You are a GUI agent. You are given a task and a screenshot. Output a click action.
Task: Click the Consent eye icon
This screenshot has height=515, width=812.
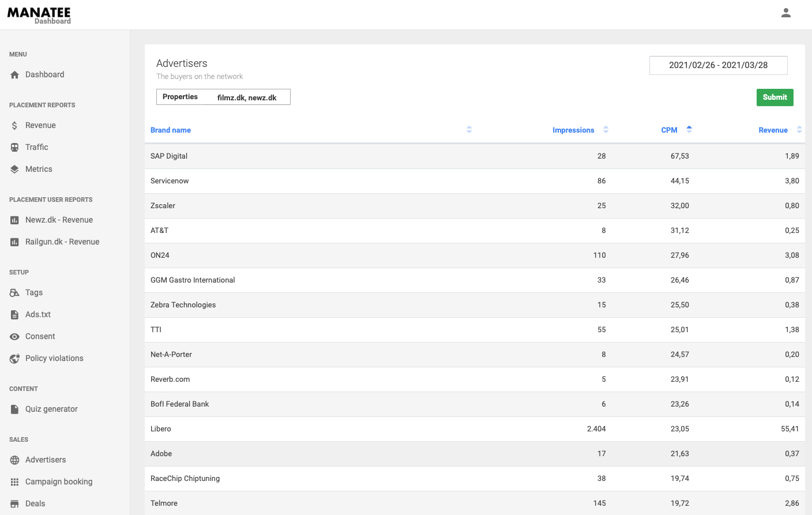click(x=15, y=337)
